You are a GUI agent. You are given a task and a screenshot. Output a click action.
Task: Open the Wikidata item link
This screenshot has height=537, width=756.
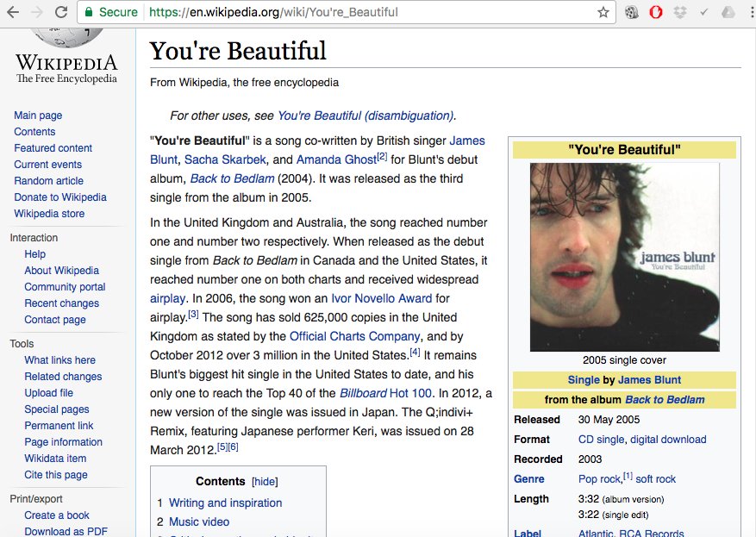pyautogui.click(x=55, y=459)
